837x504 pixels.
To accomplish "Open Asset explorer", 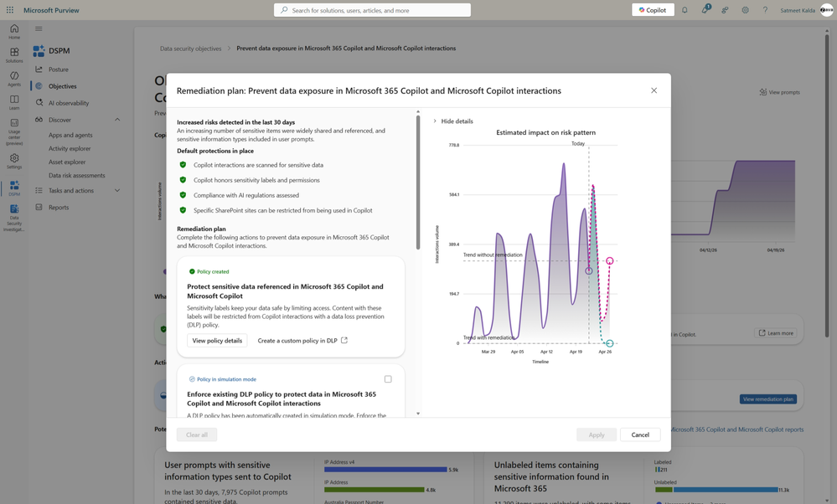I will point(67,162).
